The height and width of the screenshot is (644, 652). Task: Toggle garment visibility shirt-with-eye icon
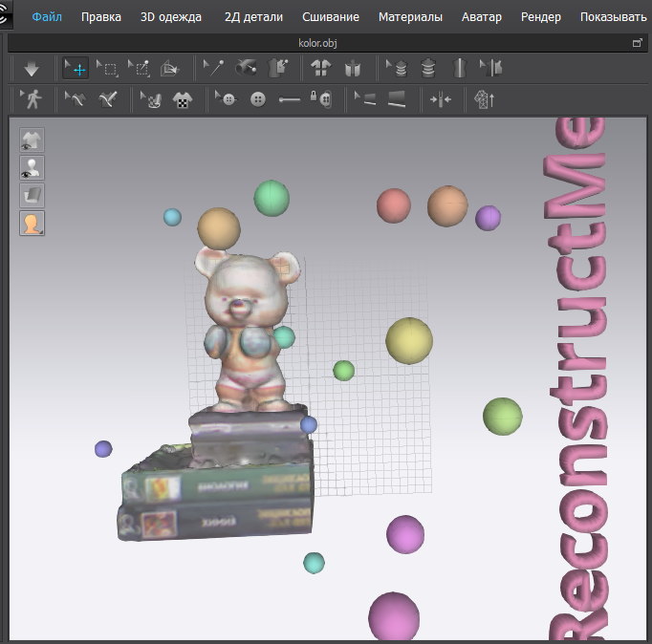[33, 141]
